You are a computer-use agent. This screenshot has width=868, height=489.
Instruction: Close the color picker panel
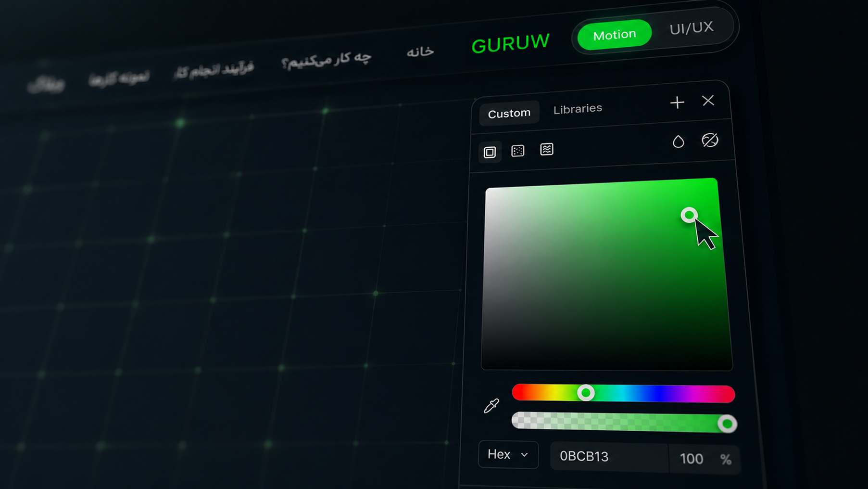click(x=708, y=100)
